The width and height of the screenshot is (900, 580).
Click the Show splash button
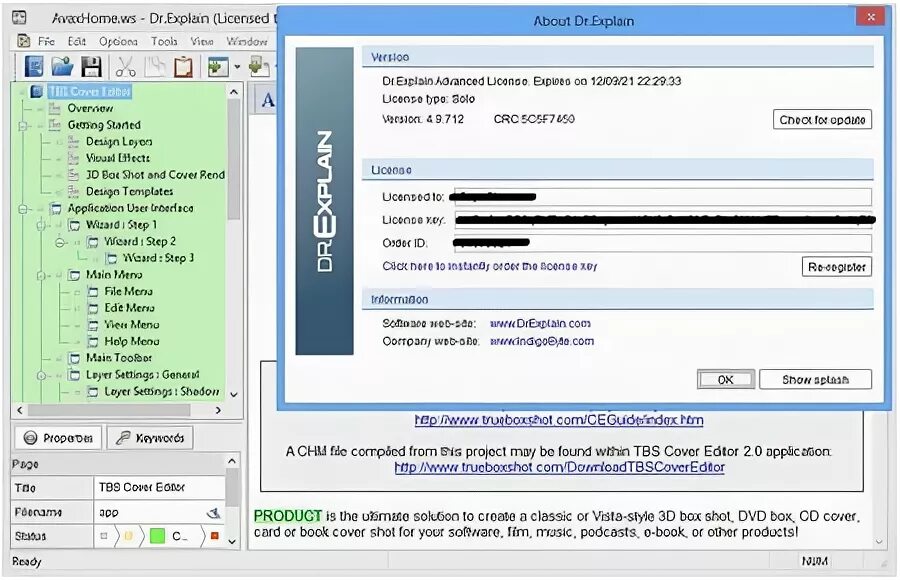tap(815, 380)
